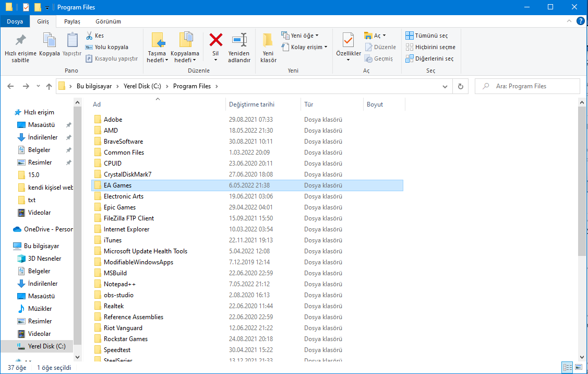Go back with the left arrow
Screen dimensions: 588x374
10,86
